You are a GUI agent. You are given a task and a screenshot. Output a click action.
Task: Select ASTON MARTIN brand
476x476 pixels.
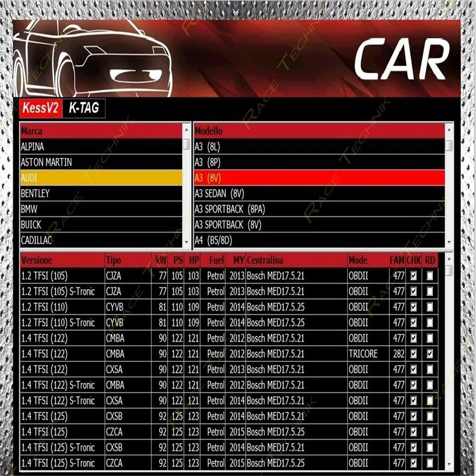[x=101, y=162]
